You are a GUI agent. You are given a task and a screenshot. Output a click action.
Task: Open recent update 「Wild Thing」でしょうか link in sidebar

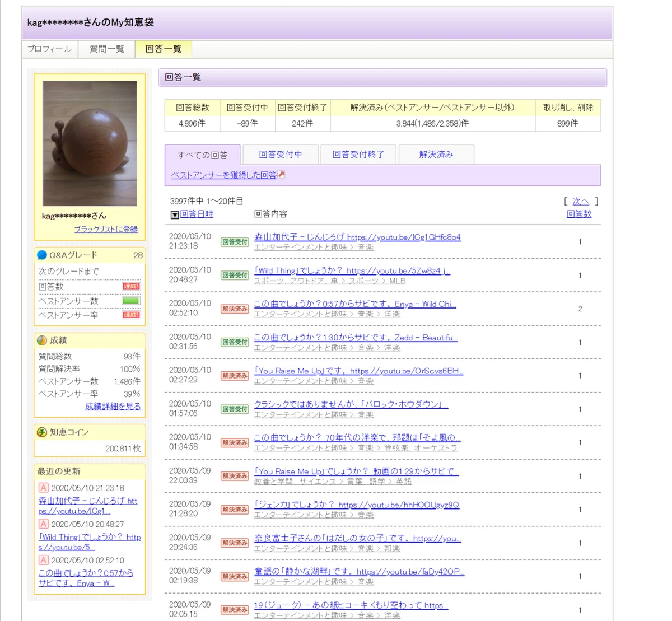[90, 542]
